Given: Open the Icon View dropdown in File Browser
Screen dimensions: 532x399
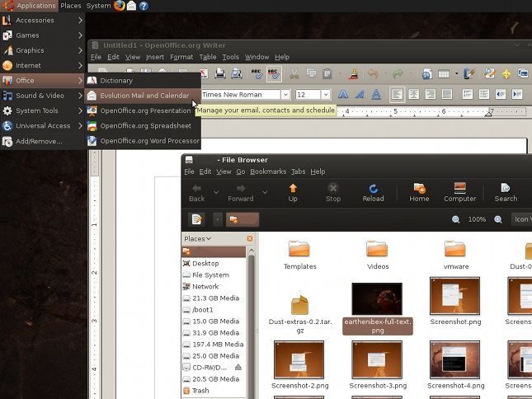Looking at the screenshot, I should click(x=522, y=219).
